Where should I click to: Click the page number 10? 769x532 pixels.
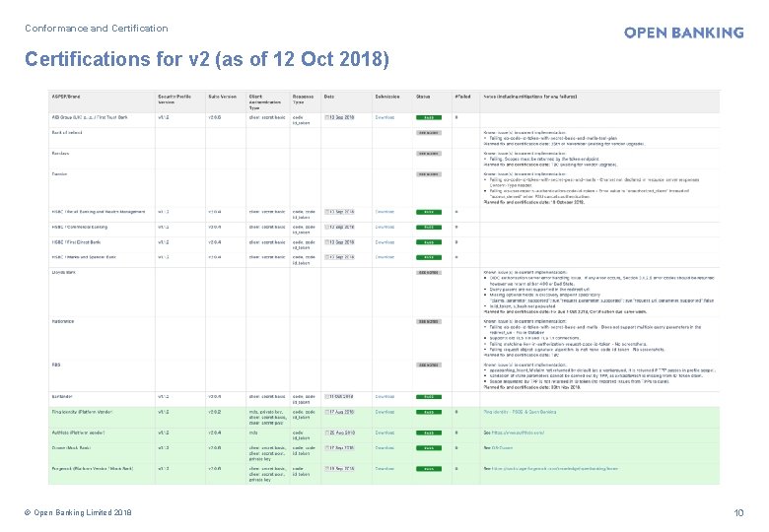[x=738, y=513]
